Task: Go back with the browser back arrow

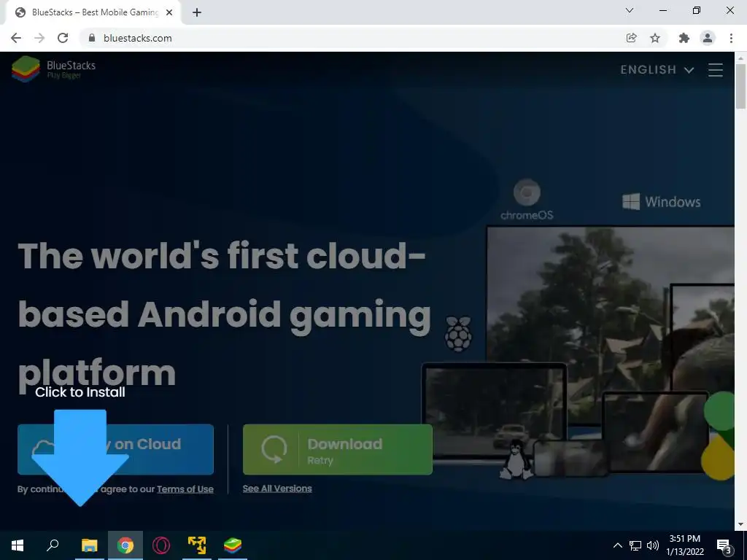Action: click(16, 38)
